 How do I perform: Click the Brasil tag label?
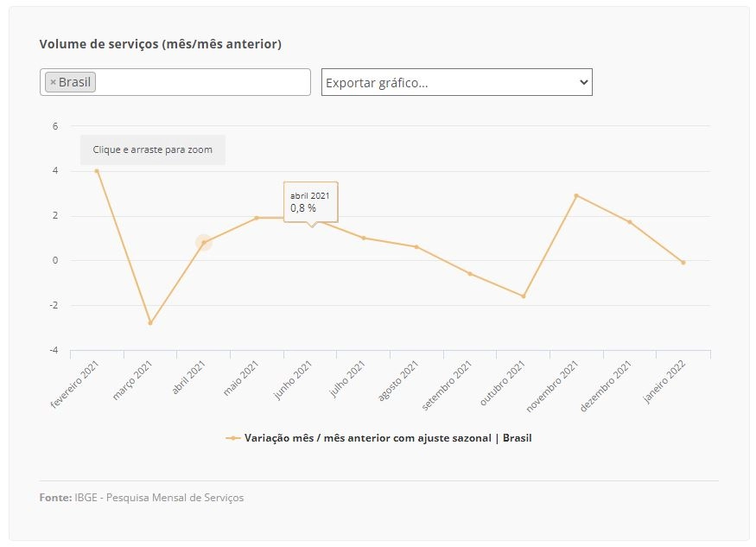pyautogui.click(x=74, y=82)
